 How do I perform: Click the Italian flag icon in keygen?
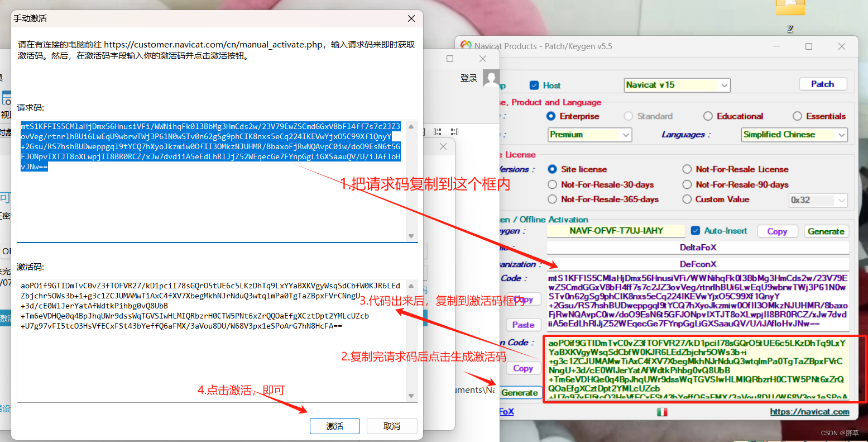[662, 412]
